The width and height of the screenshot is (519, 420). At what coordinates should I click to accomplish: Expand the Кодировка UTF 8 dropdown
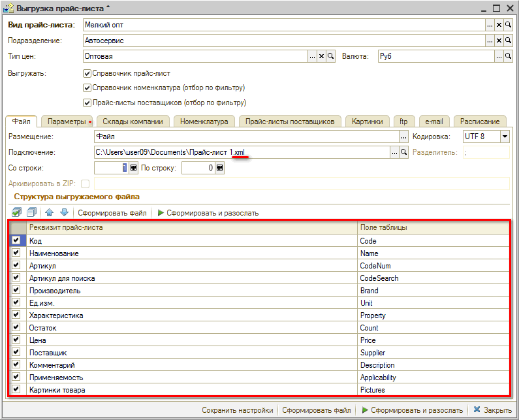(x=504, y=137)
